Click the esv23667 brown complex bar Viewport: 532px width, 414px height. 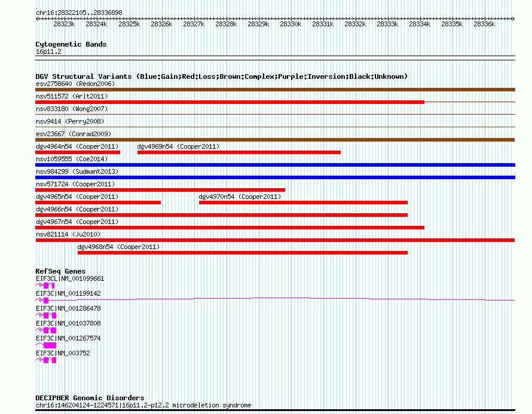pos(275,140)
